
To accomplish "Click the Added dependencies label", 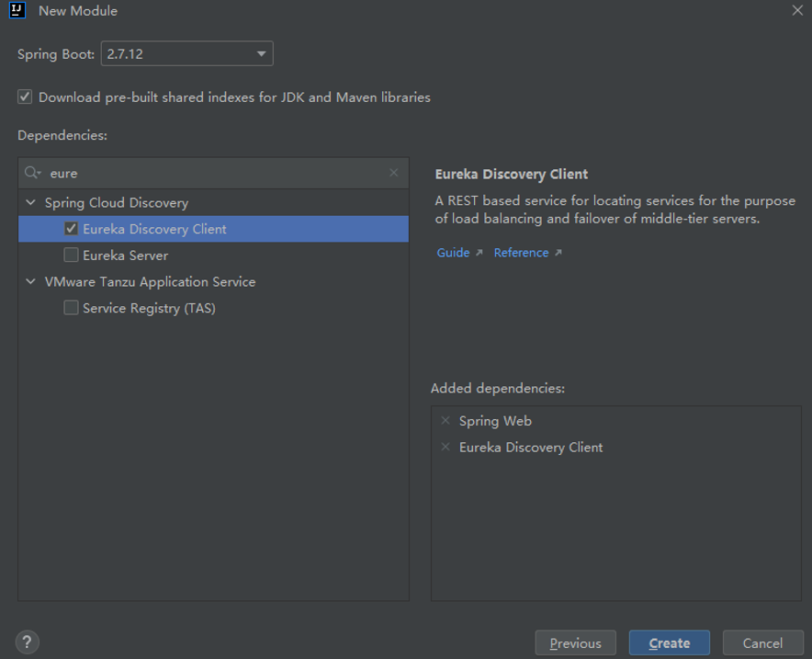I will pos(498,388).
